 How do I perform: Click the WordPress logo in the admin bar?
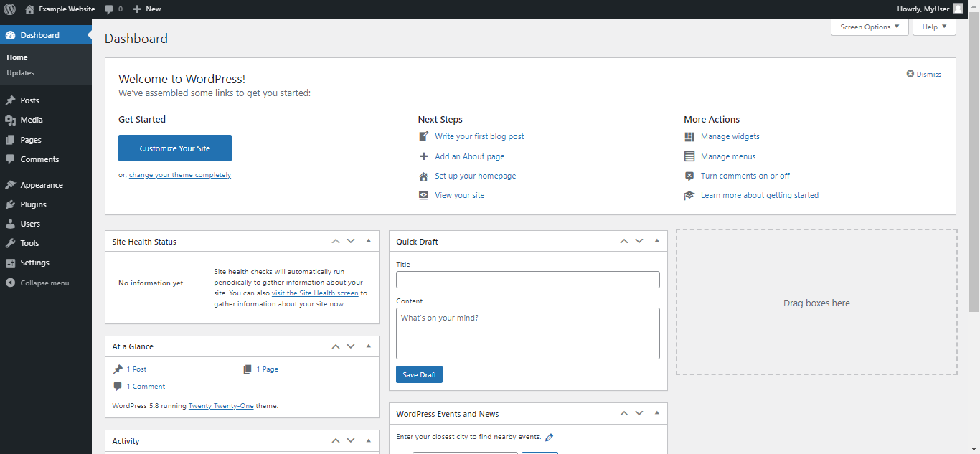(x=10, y=9)
